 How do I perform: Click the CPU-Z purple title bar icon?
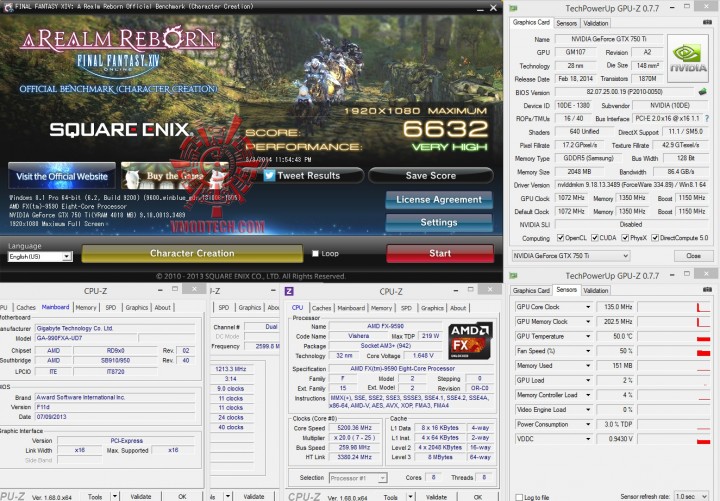(x=289, y=291)
